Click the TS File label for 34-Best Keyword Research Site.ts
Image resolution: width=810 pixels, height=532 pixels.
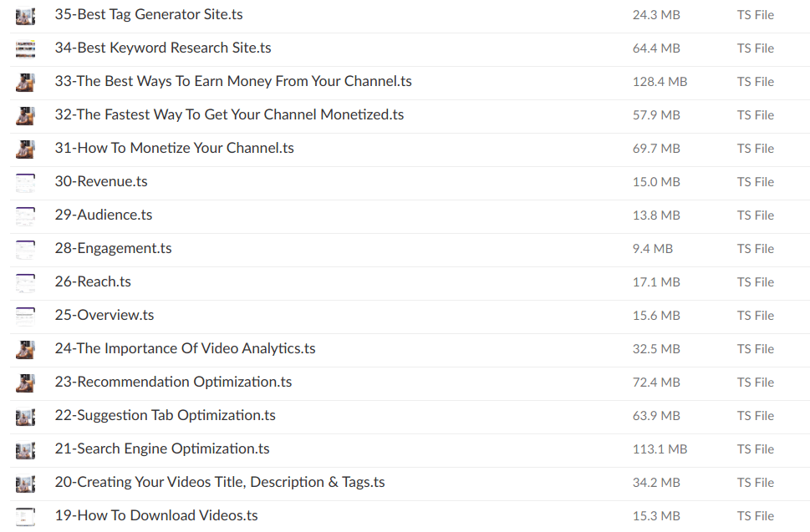coord(754,48)
